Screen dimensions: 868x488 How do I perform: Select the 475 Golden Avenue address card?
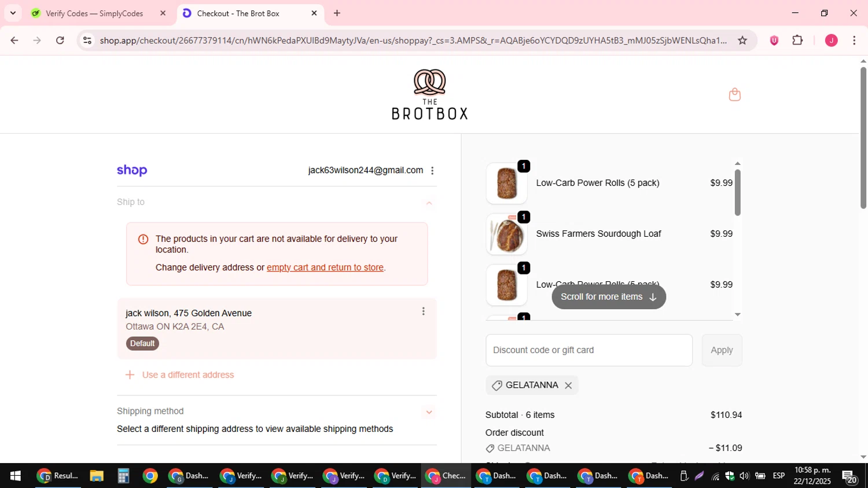point(277,328)
